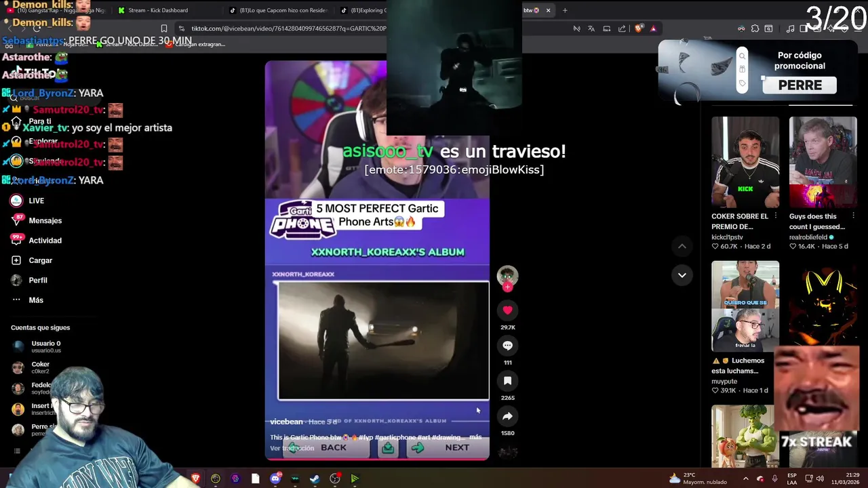Click the white file icon in taskbar
Screen dimensions: 868x488
click(x=255, y=479)
